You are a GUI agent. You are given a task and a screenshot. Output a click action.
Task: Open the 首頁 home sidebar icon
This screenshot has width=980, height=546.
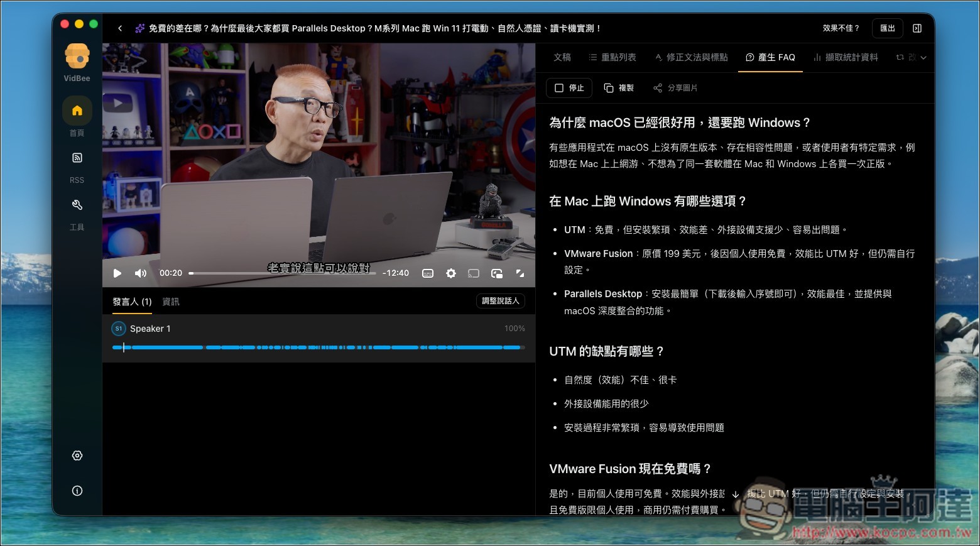tap(77, 111)
